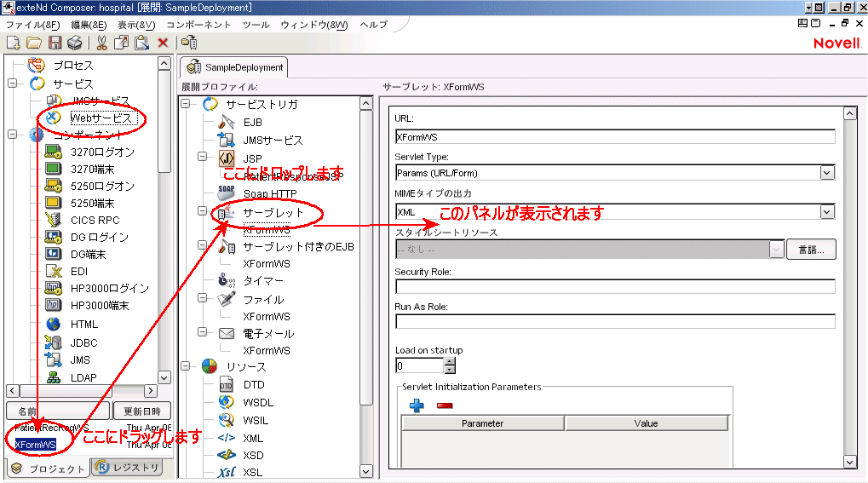Switch to the プロジェクト tab
The image size is (868, 483).
49,469
